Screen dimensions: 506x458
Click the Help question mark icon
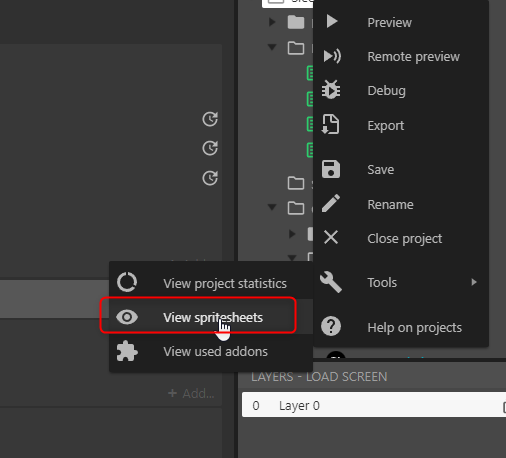[x=331, y=326]
